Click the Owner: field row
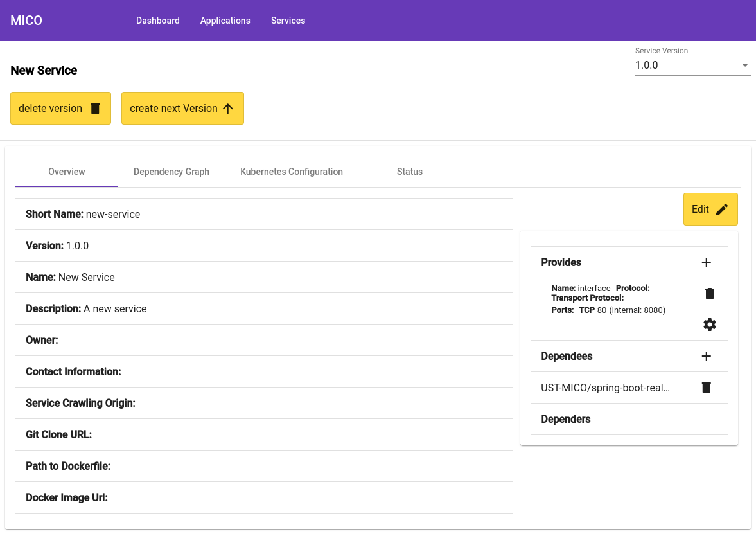This screenshot has height=545, width=756. (x=264, y=340)
